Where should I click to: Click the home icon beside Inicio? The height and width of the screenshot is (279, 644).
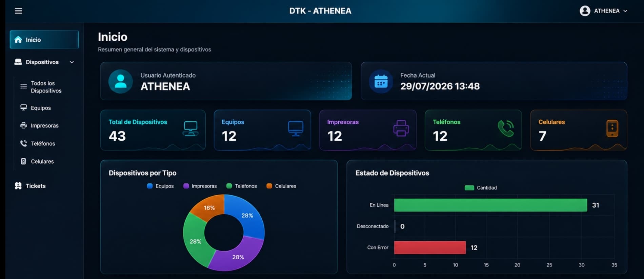(18, 40)
